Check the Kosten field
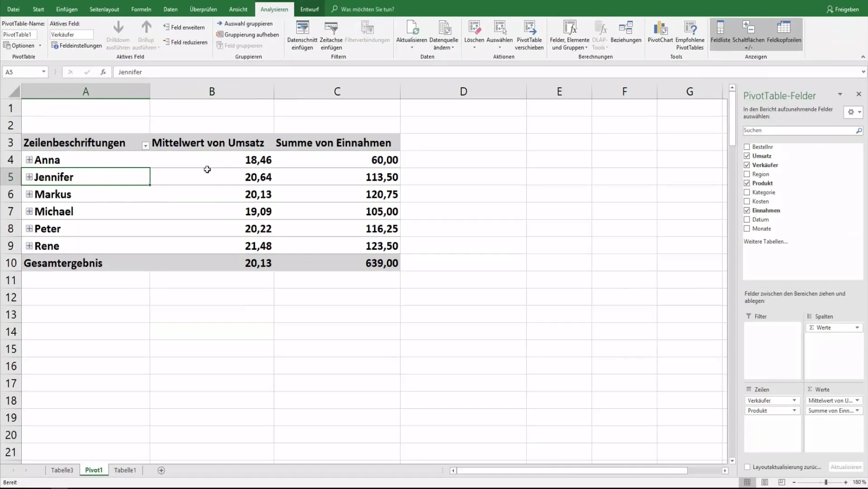868x489 pixels. (x=747, y=201)
